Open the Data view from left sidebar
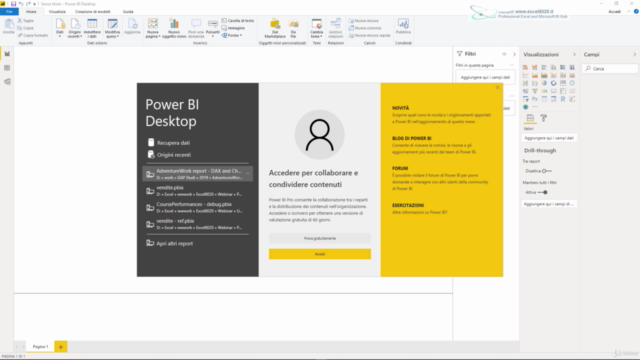Image resolution: width=640 pixels, height=360 pixels. (7, 68)
